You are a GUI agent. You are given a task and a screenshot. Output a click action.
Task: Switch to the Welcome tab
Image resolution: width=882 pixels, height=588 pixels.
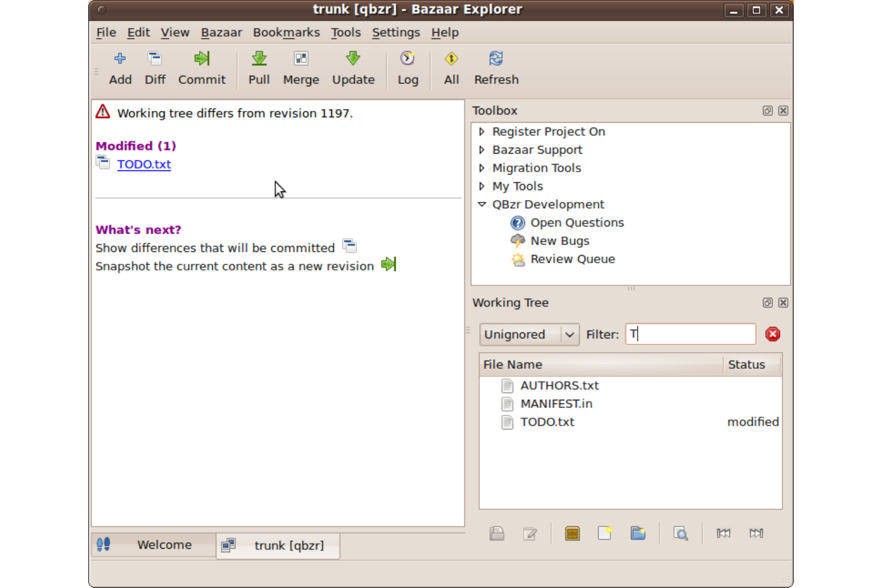pyautogui.click(x=164, y=545)
